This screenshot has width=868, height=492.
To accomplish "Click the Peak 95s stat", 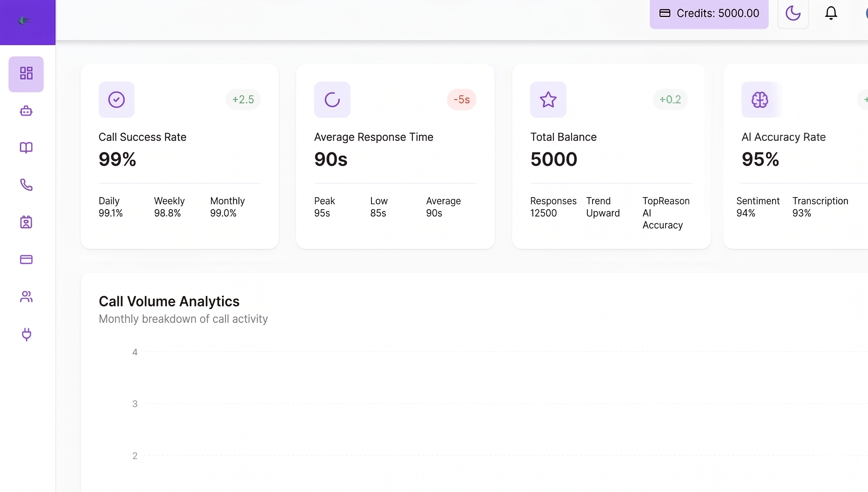I will [325, 207].
